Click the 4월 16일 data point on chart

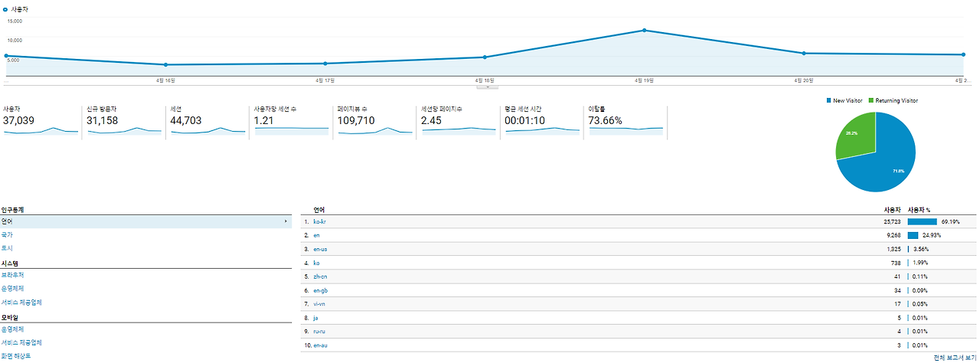165,64
